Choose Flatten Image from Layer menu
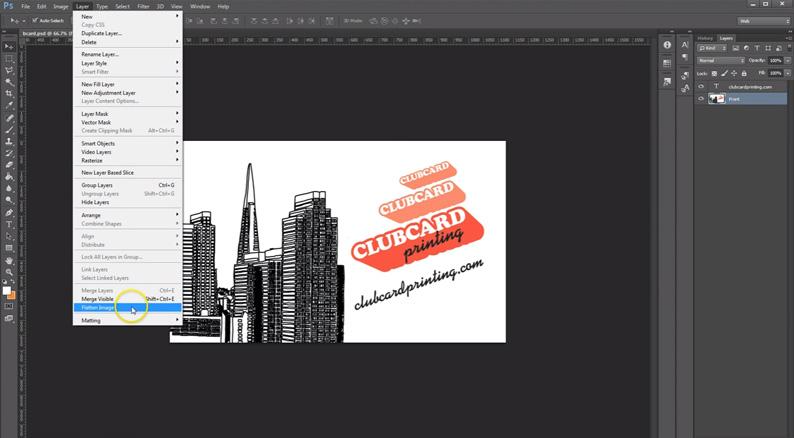Image resolution: width=794 pixels, height=438 pixels. pos(128,307)
